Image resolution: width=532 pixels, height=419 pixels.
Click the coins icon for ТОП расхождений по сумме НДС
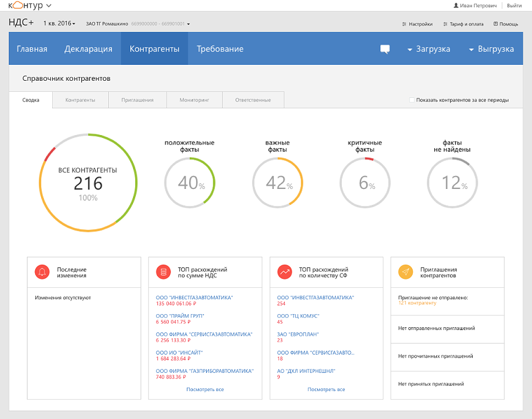pos(164,272)
